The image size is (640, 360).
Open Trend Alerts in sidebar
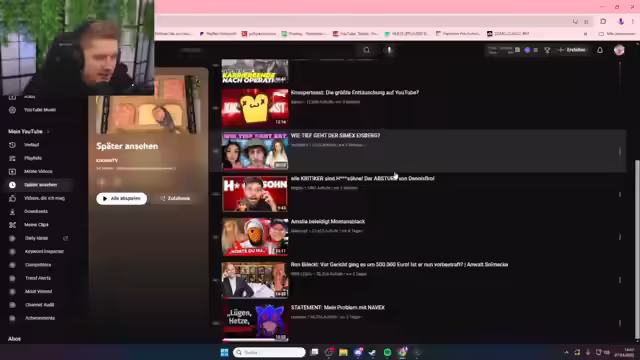coord(37,278)
